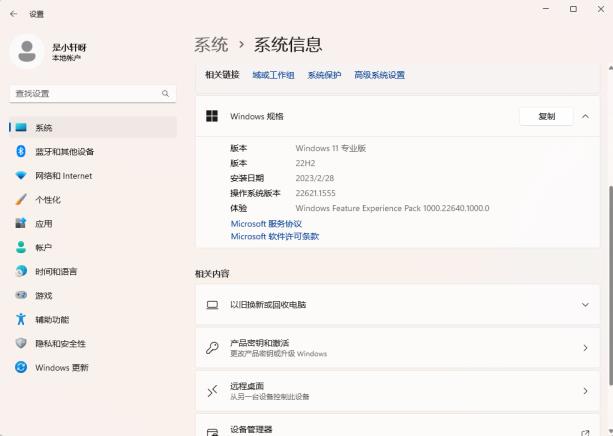Screen dimensions: 613x436
Task: Open Windows 更新 settings
Action: pos(93,367)
